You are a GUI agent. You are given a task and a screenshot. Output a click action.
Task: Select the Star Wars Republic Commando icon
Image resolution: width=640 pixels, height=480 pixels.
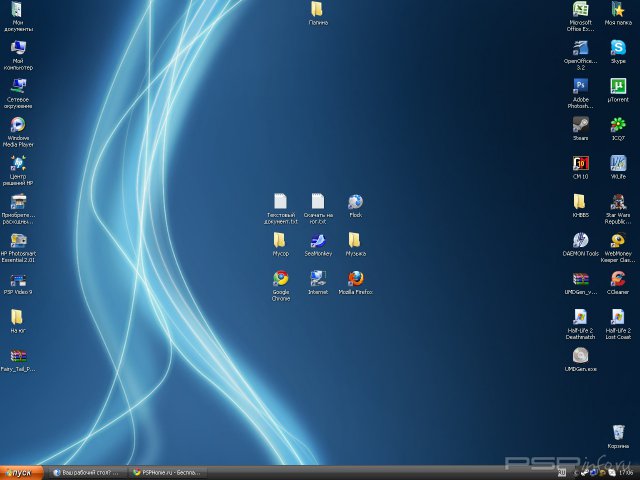pos(618,201)
